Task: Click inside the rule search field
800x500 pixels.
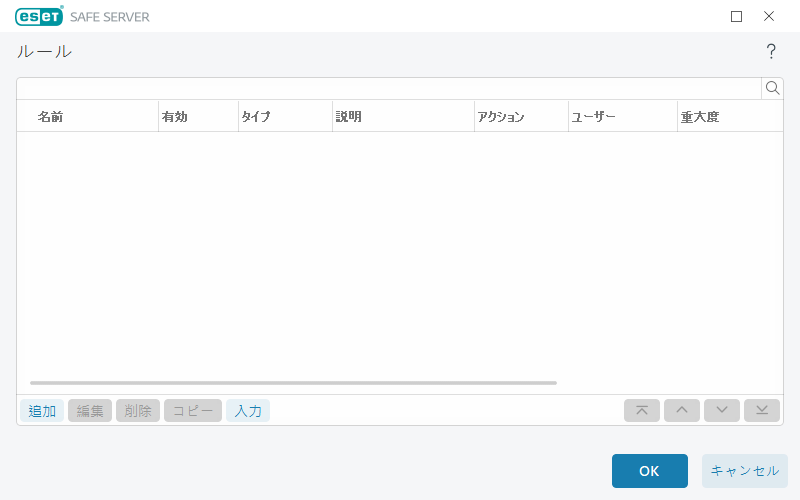Action: [388, 88]
